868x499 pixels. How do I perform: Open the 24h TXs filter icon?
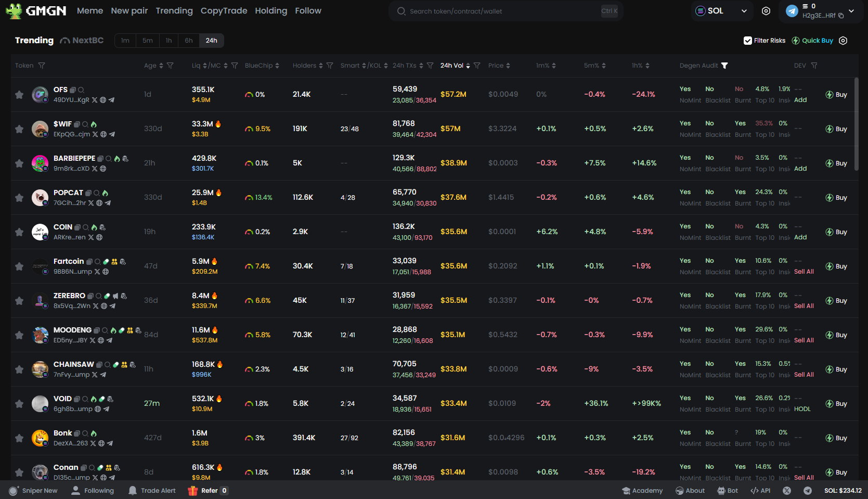click(430, 66)
